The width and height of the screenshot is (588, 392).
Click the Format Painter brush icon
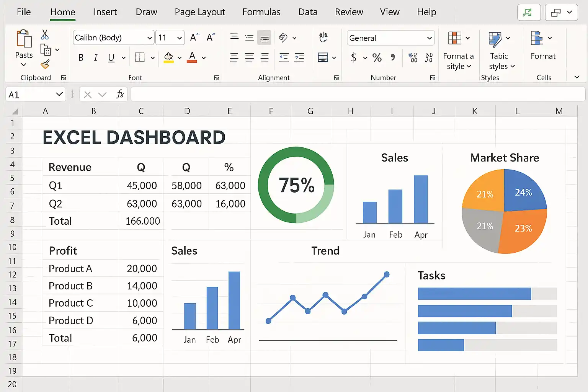point(45,64)
